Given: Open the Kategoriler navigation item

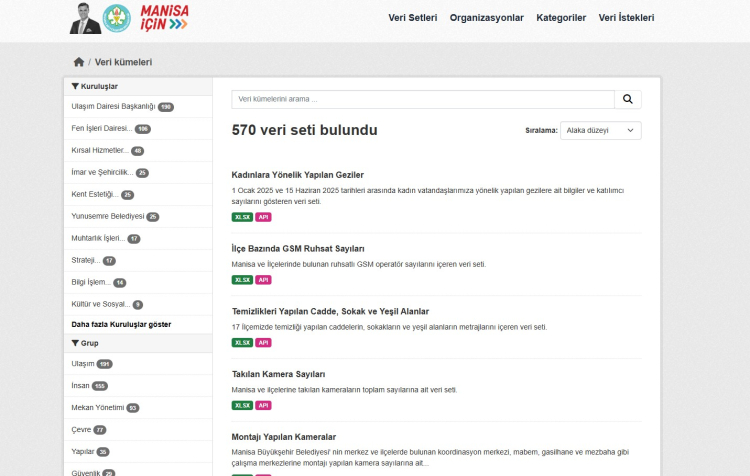Looking at the screenshot, I should click(x=560, y=18).
